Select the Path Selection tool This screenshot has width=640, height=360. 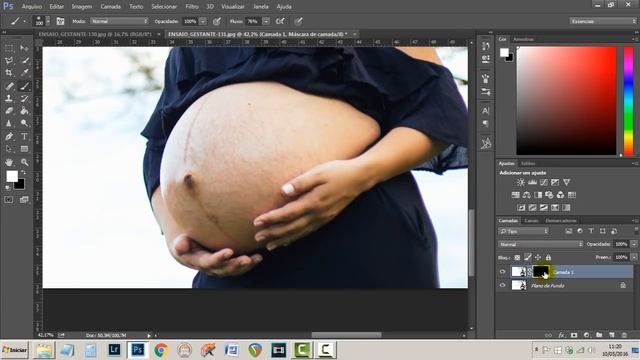pyautogui.click(x=9, y=149)
